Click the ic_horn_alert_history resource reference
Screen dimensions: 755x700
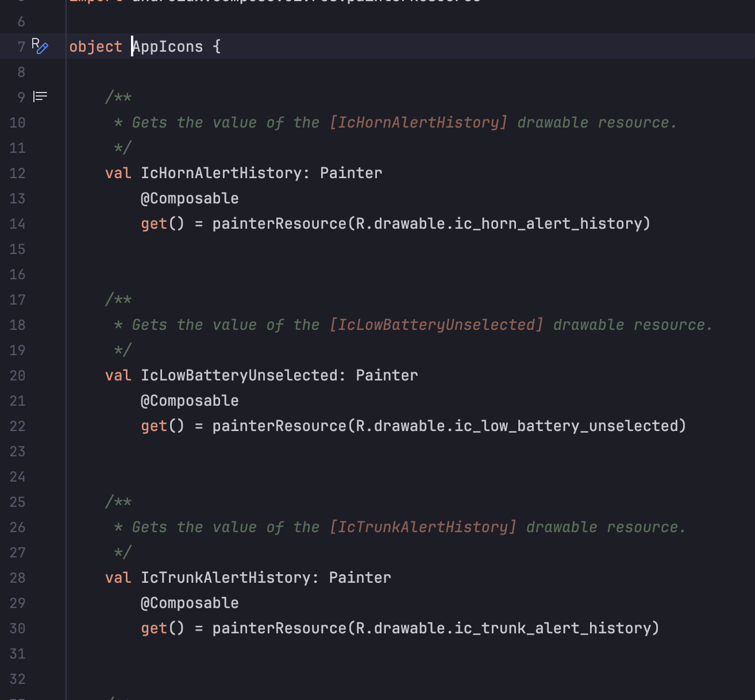coord(548,224)
